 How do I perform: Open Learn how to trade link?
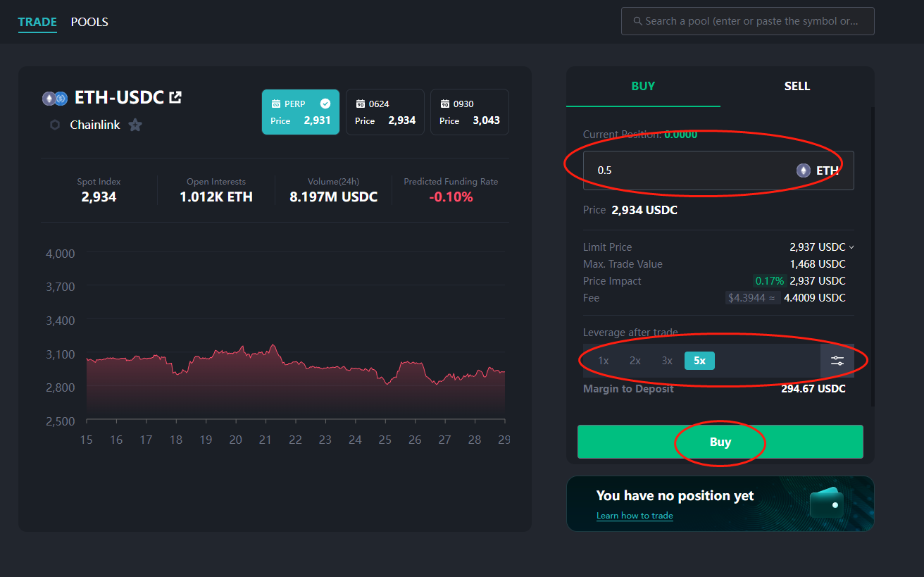[x=635, y=516]
